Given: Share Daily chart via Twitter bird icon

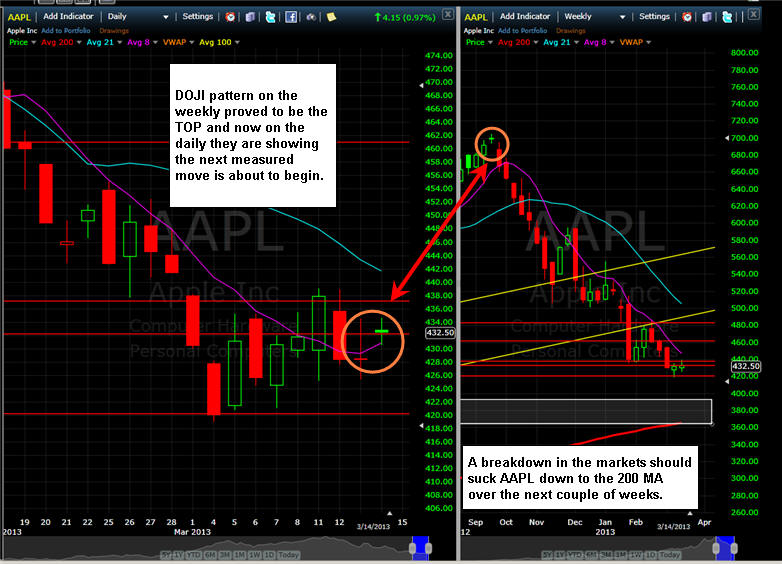Looking at the screenshot, I should [270, 17].
